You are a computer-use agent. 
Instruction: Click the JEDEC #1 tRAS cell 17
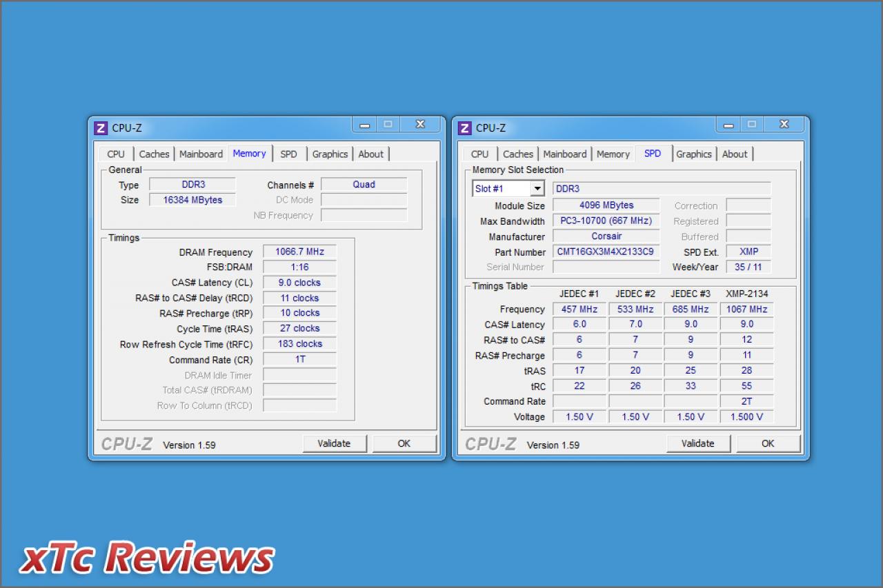point(579,371)
